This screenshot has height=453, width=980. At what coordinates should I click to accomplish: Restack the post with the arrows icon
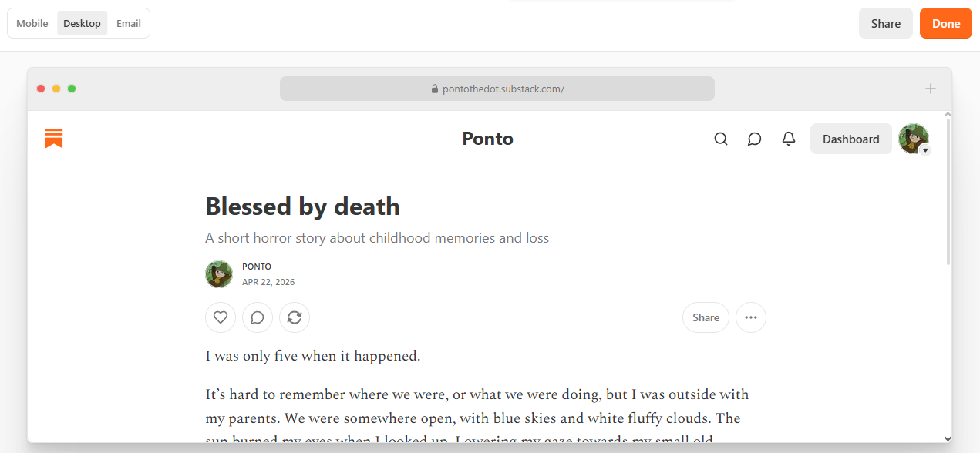point(295,317)
